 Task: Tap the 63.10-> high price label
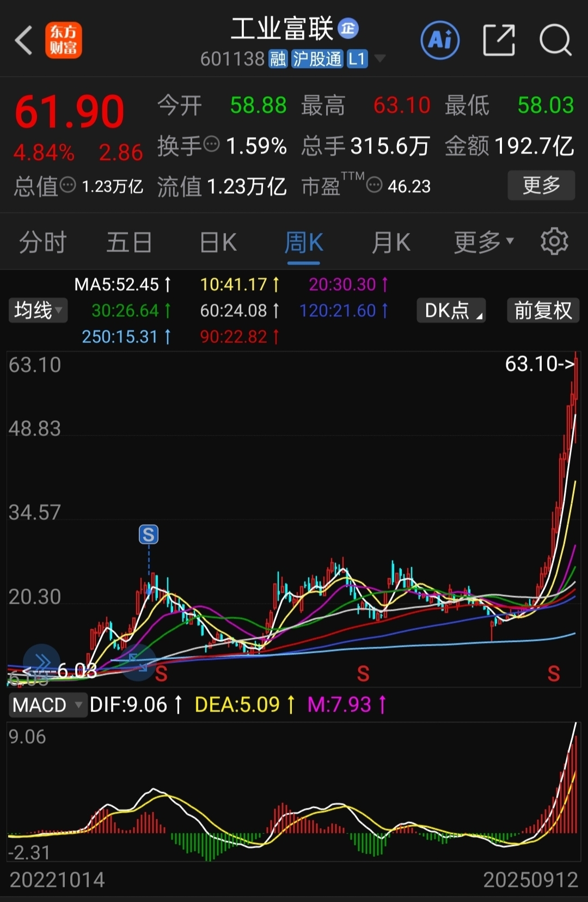coord(540,364)
